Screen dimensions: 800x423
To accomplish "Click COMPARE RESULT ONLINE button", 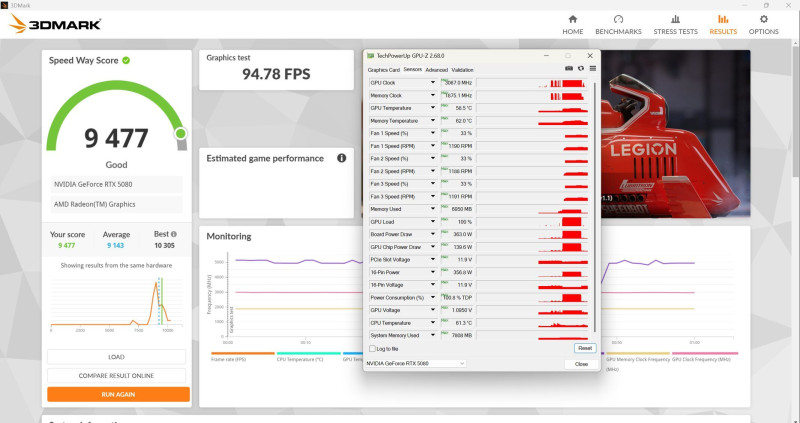I will click(116, 376).
